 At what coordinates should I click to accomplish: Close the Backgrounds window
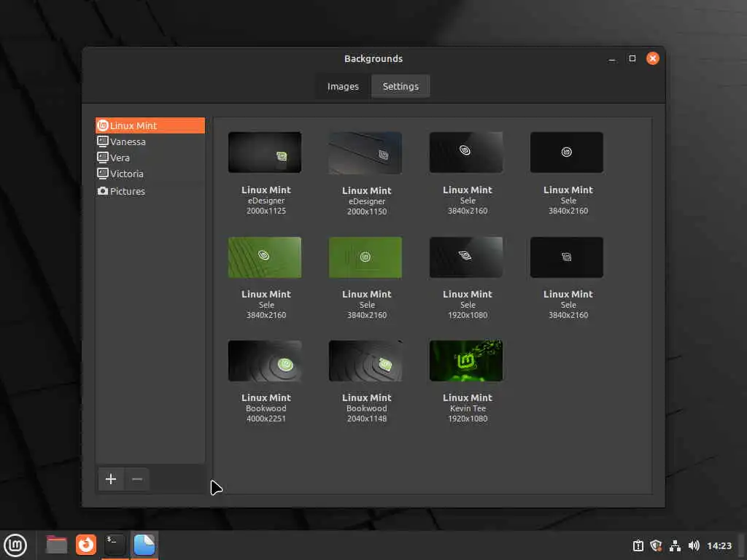tap(653, 58)
